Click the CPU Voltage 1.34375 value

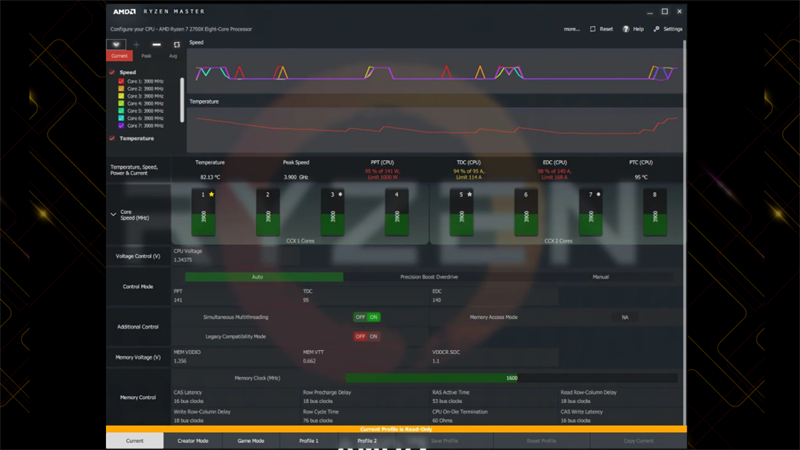tap(183, 260)
